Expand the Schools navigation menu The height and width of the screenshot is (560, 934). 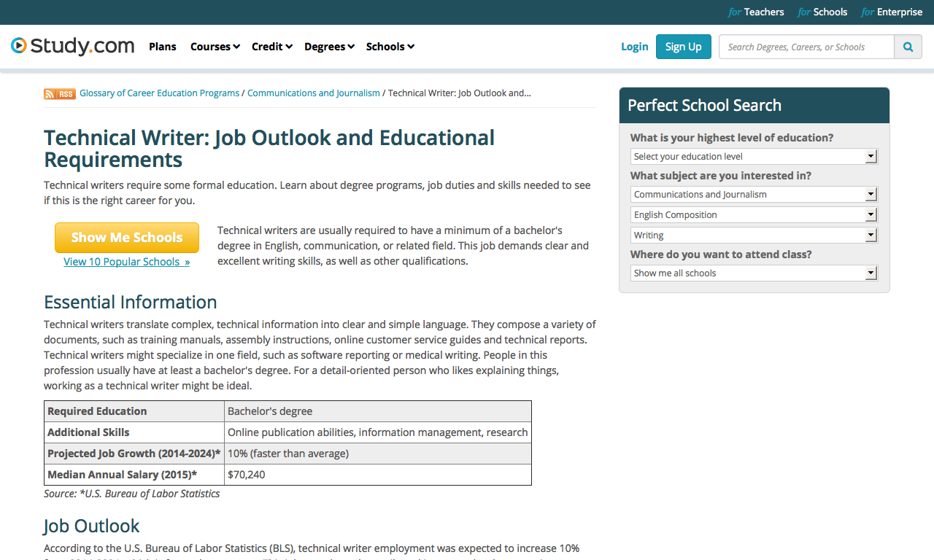pyautogui.click(x=390, y=47)
